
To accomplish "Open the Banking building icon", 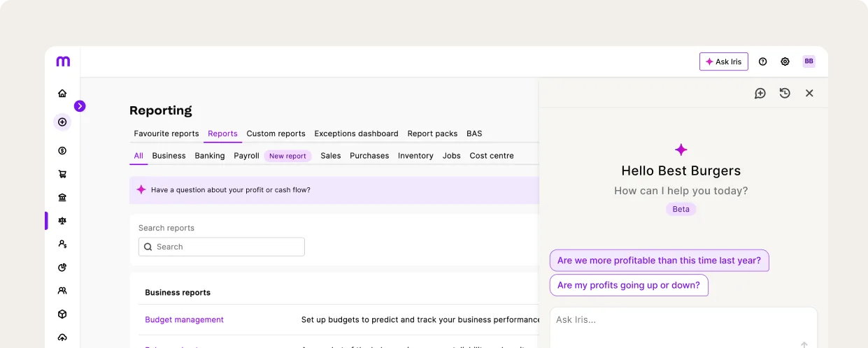I will (x=62, y=197).
